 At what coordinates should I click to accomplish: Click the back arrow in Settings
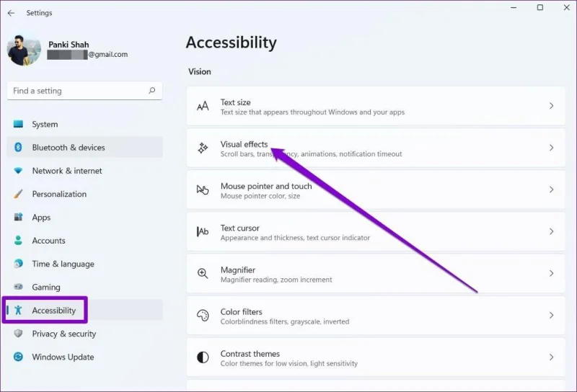(x=11, y=13)
